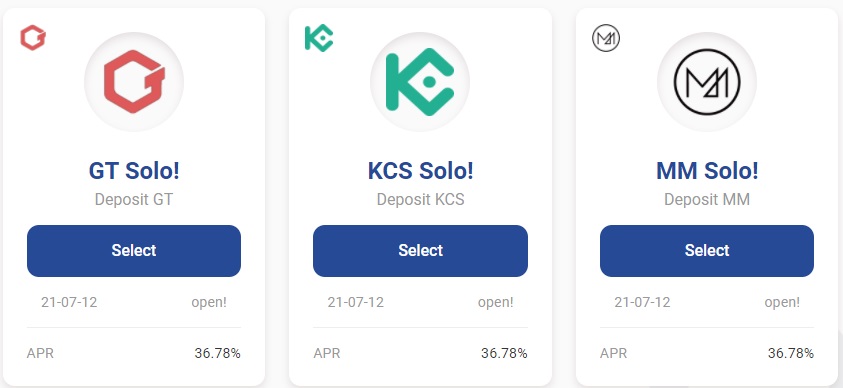Click the large green KCS token logo
The width and height of the screenshot is (843, 388).
(420, 82)
